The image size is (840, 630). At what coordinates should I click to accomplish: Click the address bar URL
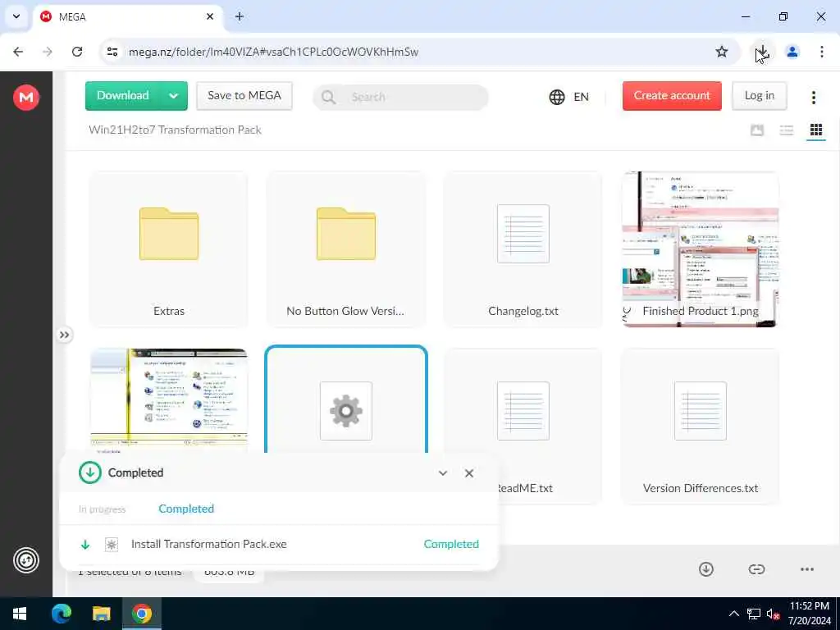pyautogui.click(x=273, y=52)
